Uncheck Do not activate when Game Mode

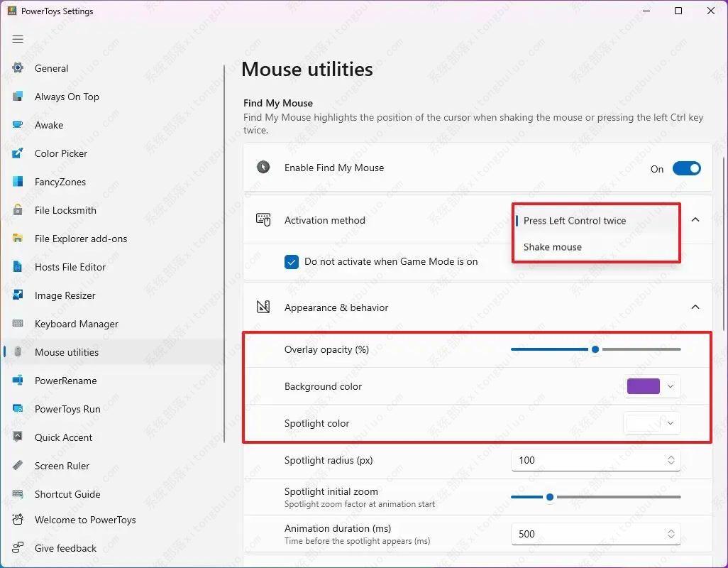pyautogui.click(x=292, y=262)
